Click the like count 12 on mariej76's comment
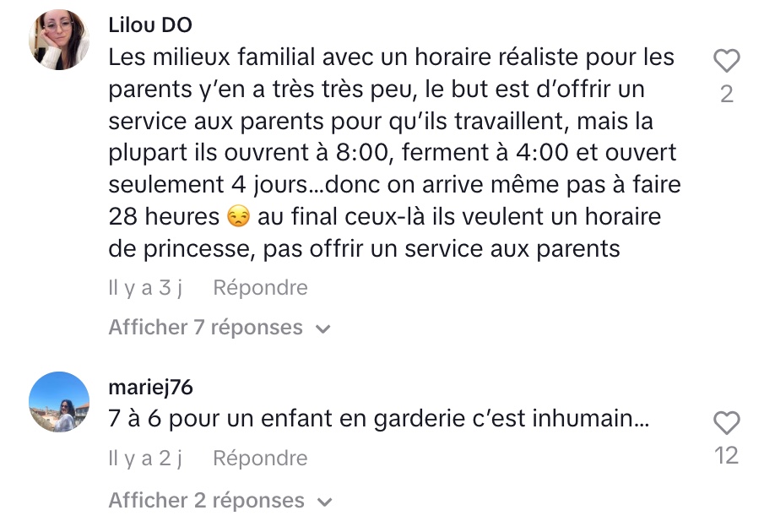The width and height of the screenshot is (775, 532). [x=726, y=455]
